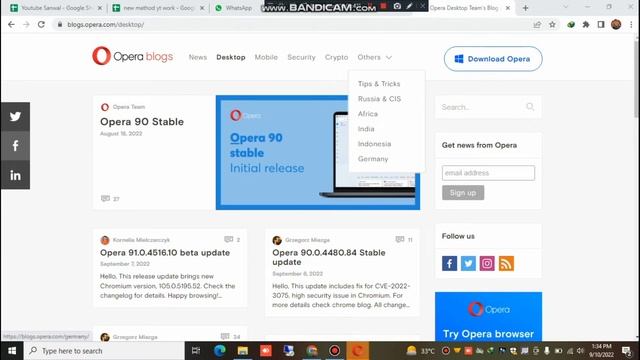Open File Explorer from the taskbar
This screenshot has width=640, height=360.
[x=243, y=351]
